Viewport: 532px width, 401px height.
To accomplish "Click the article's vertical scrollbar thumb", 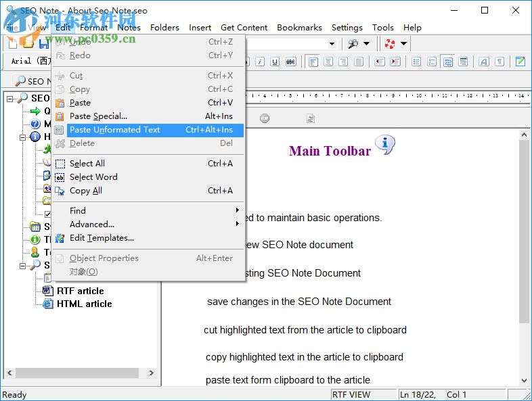I will [524, 231].
